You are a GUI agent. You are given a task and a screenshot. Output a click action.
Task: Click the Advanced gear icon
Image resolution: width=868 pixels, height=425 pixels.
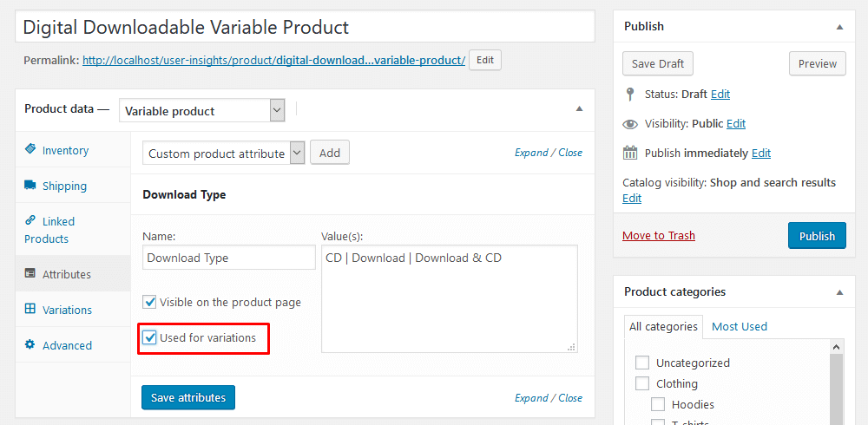coord(30,344)
